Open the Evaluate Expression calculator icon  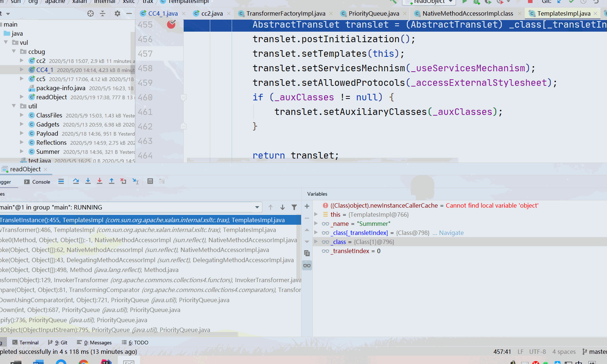(x=150, y=181)
